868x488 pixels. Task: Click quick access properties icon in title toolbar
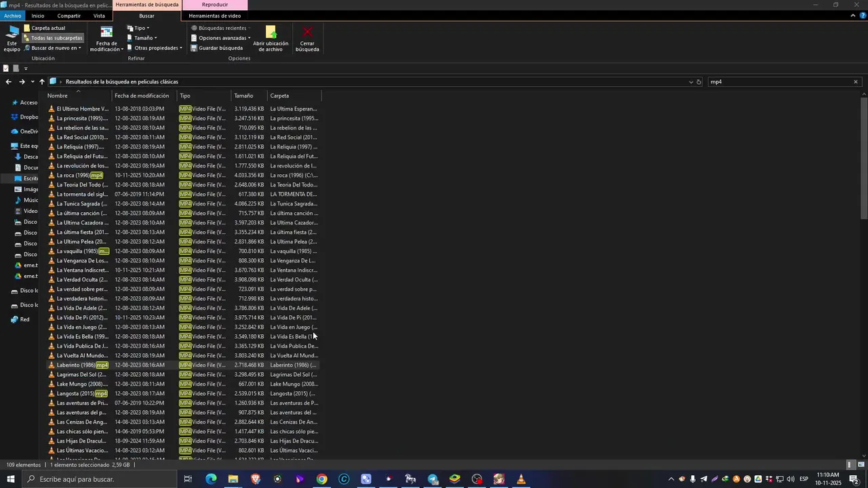click(x=6, y=68)
